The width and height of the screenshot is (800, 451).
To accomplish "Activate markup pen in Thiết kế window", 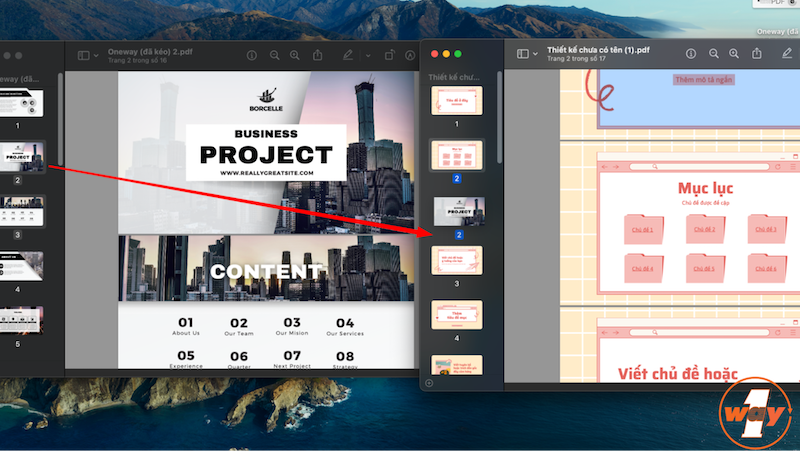I will click(x=787, y=53).
